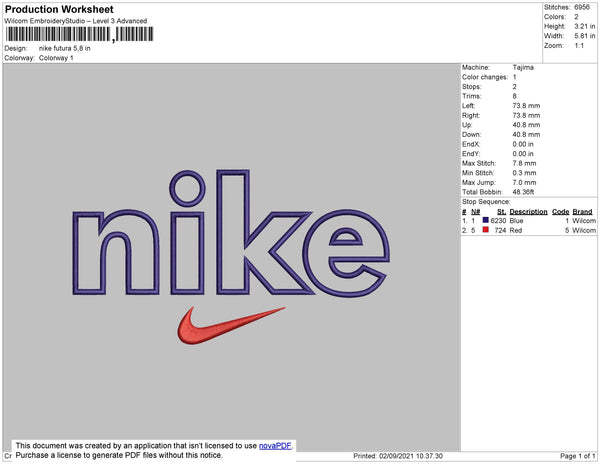Viewport: 600px width, 464px height.
Task: Click the Max Jump value 7.0 mm
Action: click(524, 182)
